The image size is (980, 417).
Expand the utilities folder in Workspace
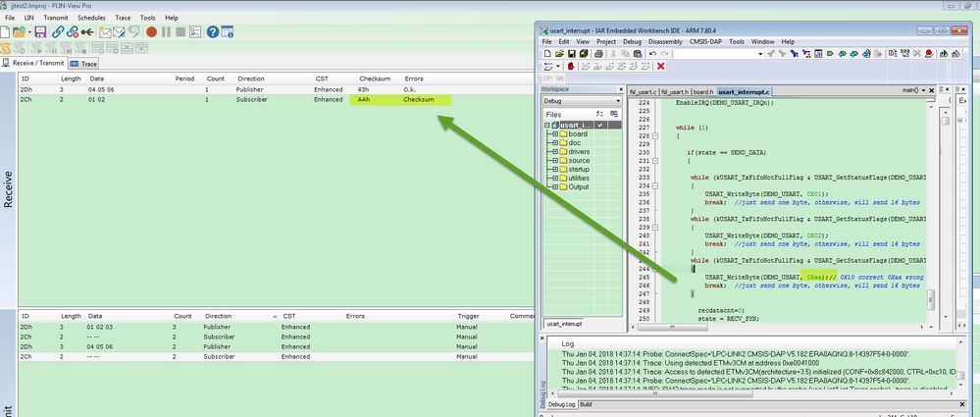555,179
